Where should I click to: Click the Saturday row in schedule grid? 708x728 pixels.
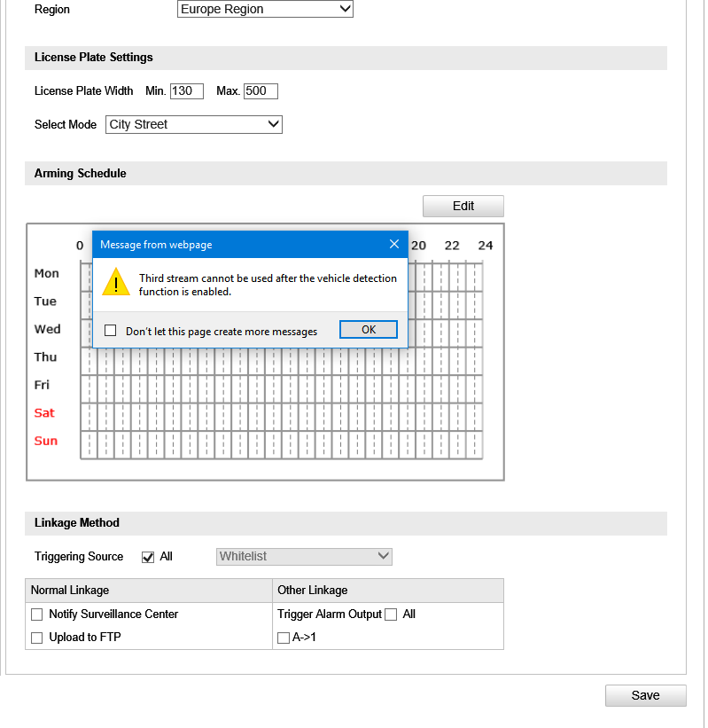[282, 417]
